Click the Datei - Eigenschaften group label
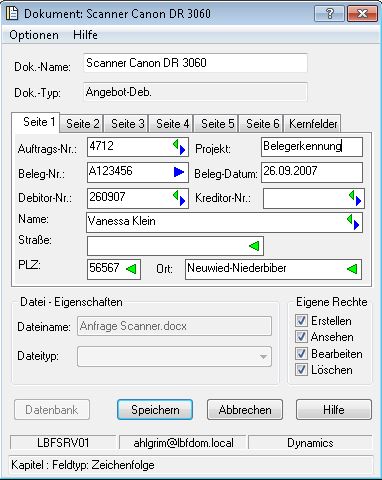 71,302
